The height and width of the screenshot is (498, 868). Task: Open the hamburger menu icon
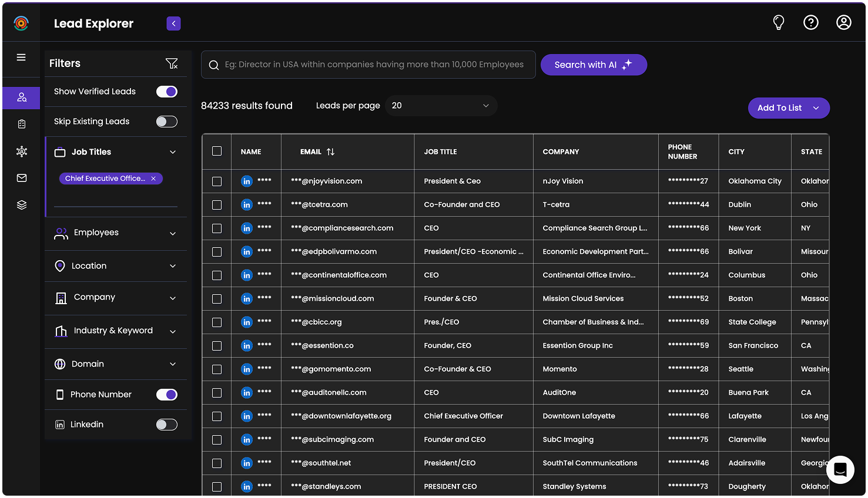(x=21, y=58)
